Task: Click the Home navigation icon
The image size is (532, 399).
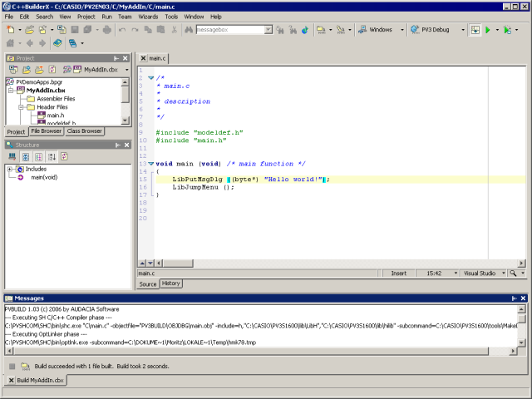Action: point(11,43)
